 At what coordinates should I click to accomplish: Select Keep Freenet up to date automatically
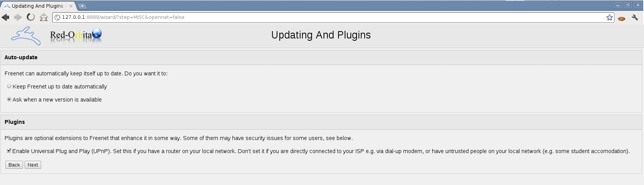(x=9, y=86)
